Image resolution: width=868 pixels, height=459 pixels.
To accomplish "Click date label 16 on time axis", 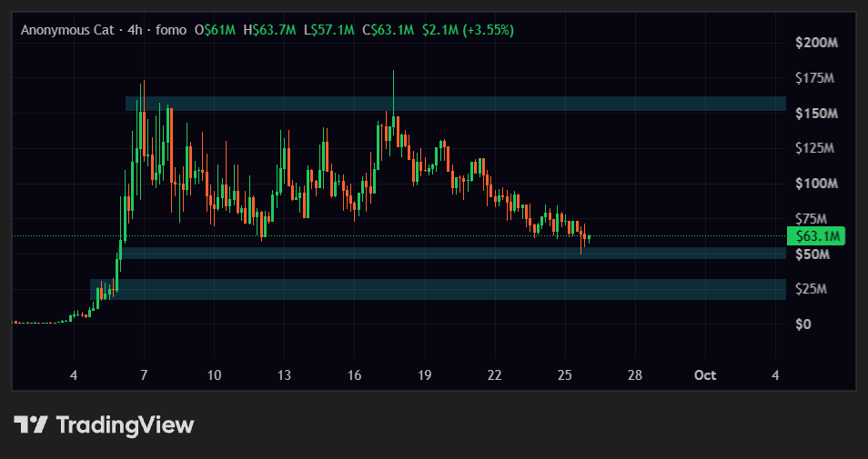I will coord(354,375).
